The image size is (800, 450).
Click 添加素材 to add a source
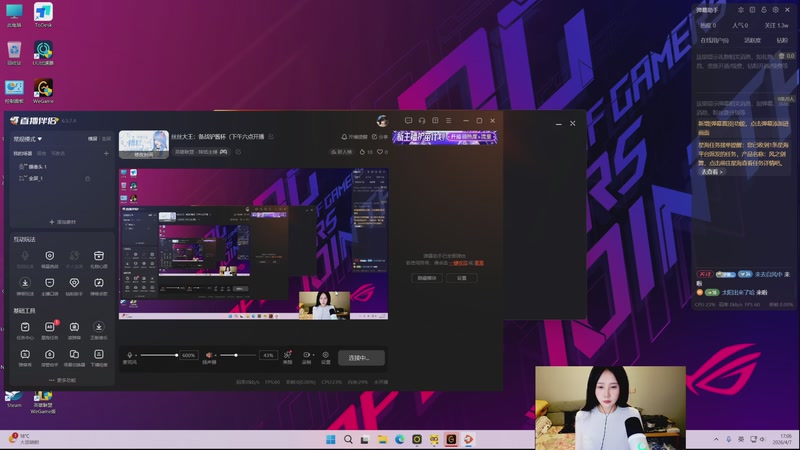63,222
